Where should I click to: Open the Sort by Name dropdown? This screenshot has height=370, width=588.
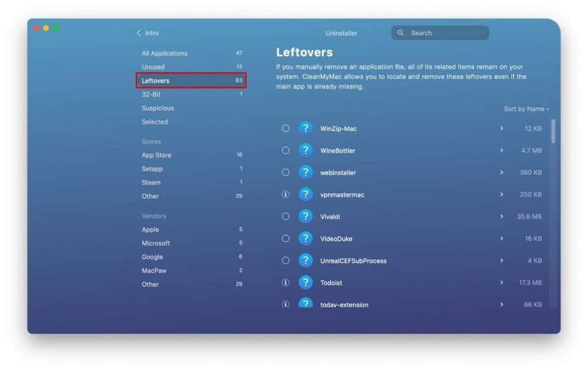pos(526,109)
